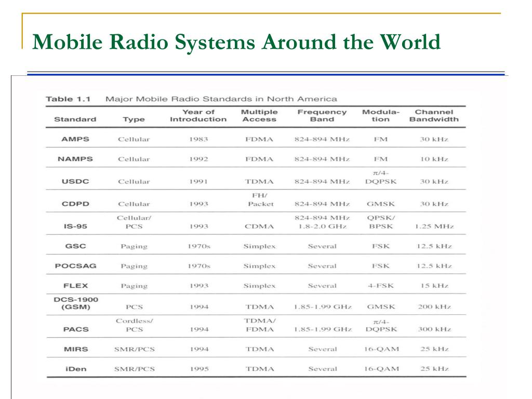Click the "1970s" year in the POCSAG row
The height and width of the screenshot is (399, 532).
click(199, 266)
